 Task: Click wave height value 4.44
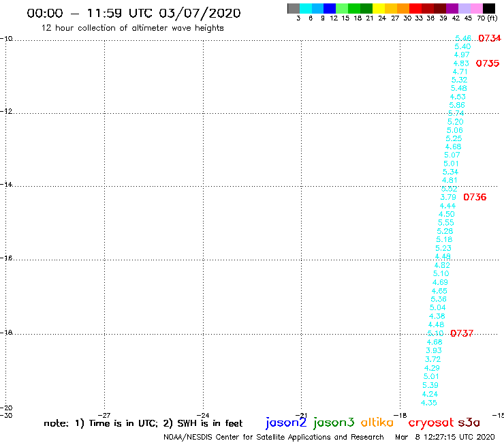pyautogui.click(x=447, y=206)
